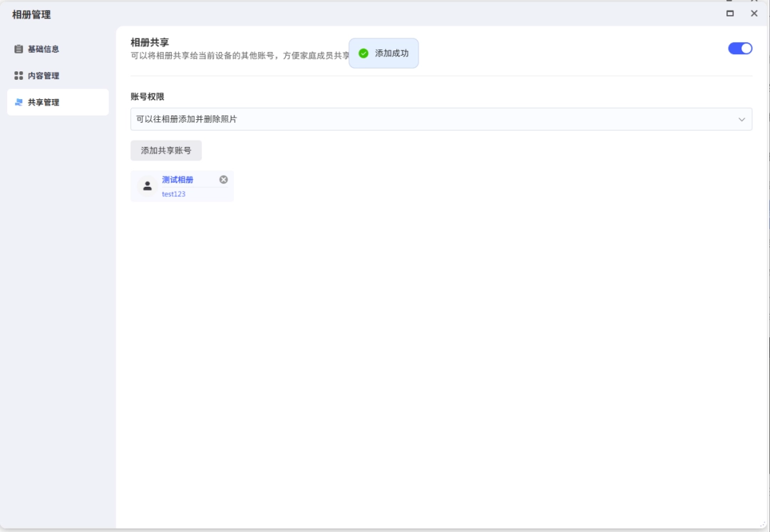The width and height of the screenshot is (770, 532).
Task: Turn off the 相册共享 switch
Action: (x=739, y=48)
